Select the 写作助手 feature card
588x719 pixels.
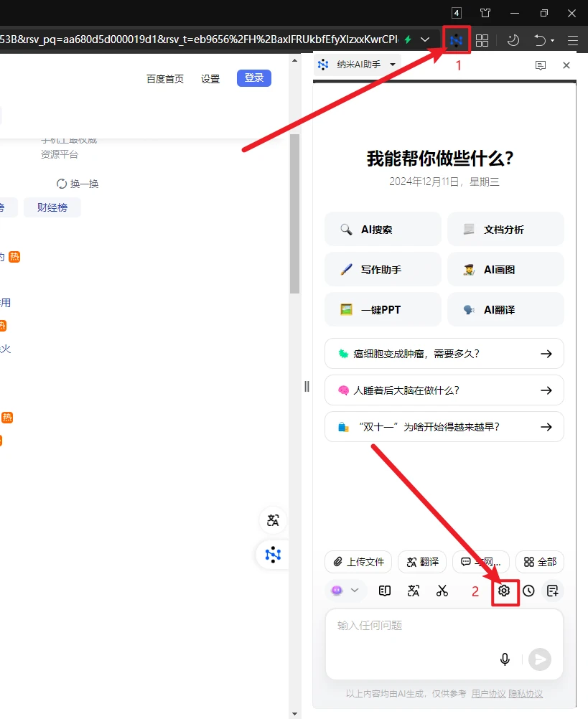(x=383, y=270)
